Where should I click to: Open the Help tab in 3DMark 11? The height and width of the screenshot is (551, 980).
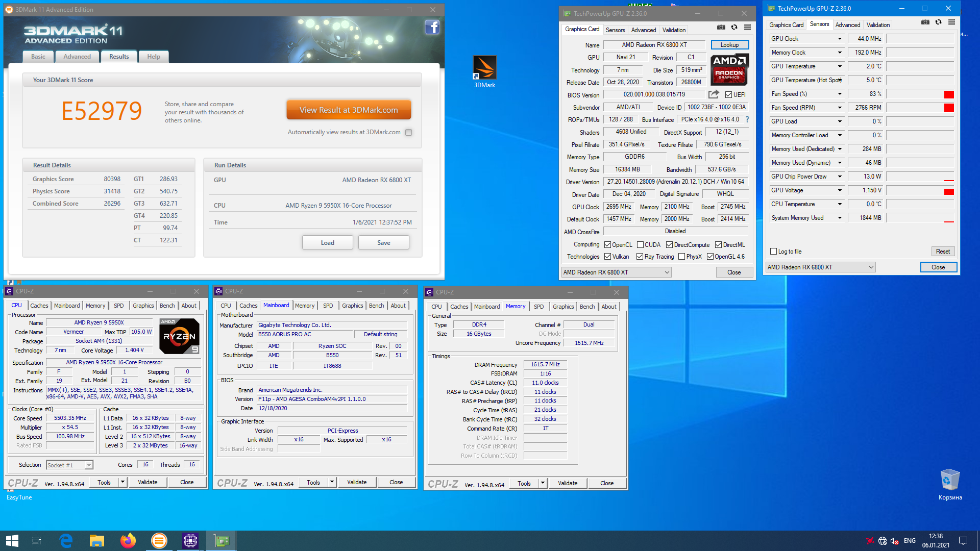[154, 57]
